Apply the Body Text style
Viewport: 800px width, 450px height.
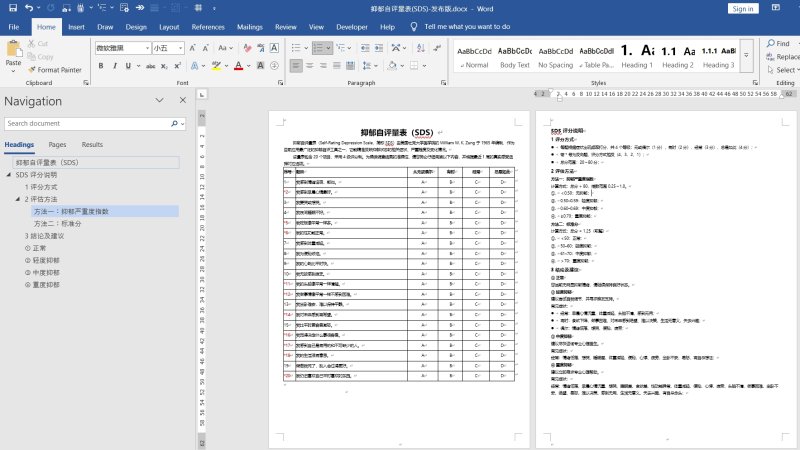coord(514,57)
